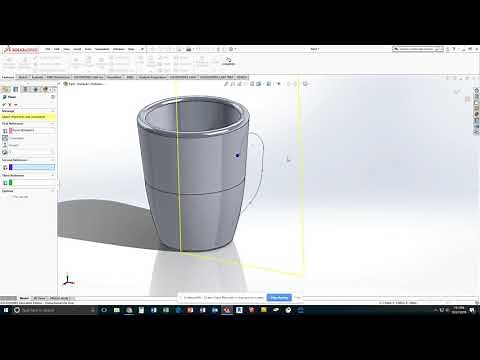Click the Search SOLIDWORKS Help box

(418, 49)
